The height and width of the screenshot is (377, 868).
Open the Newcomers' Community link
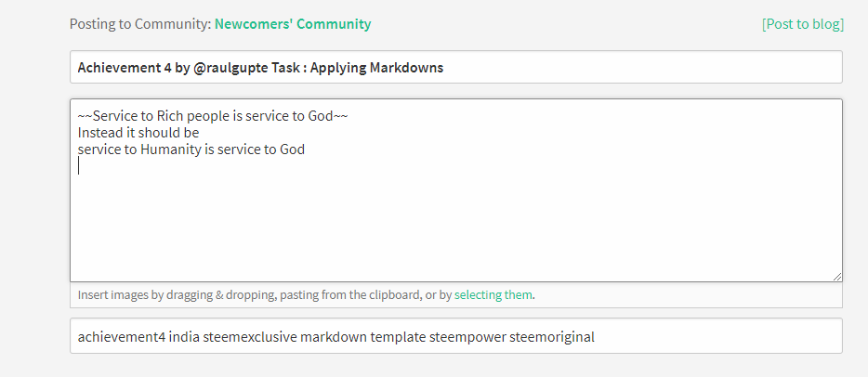[293, 24]
